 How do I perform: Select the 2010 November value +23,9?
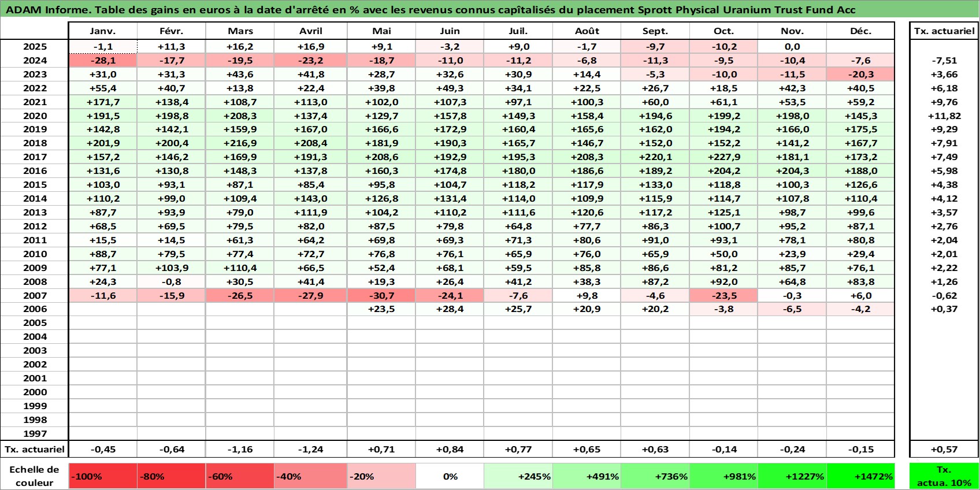792,254
